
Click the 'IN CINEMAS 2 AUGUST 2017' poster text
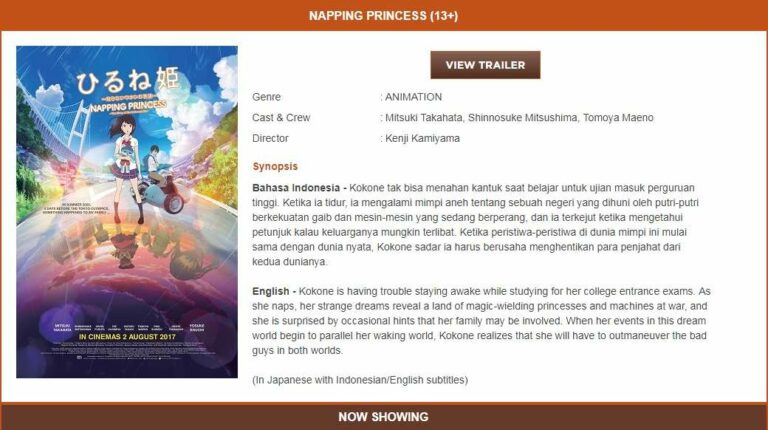[x=127, y=337]
